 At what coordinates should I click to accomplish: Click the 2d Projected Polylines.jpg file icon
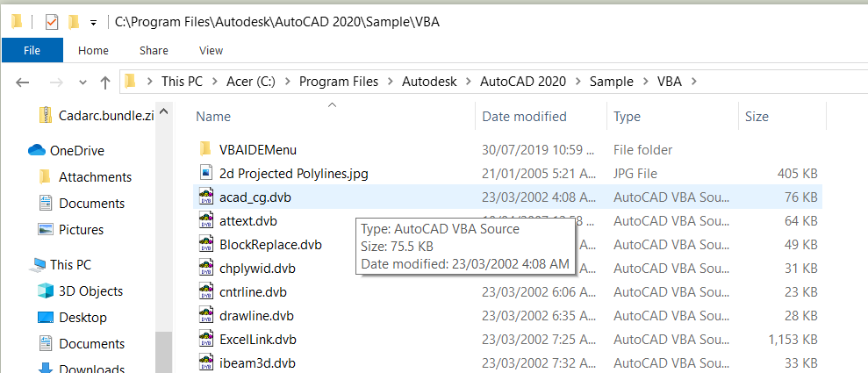[x=206, y=173]
